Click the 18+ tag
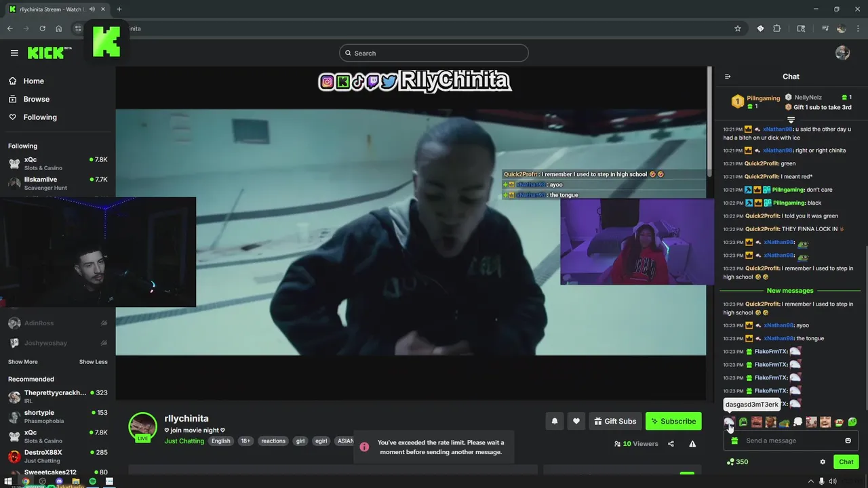The image size is (868, 488). pos(245,441)
